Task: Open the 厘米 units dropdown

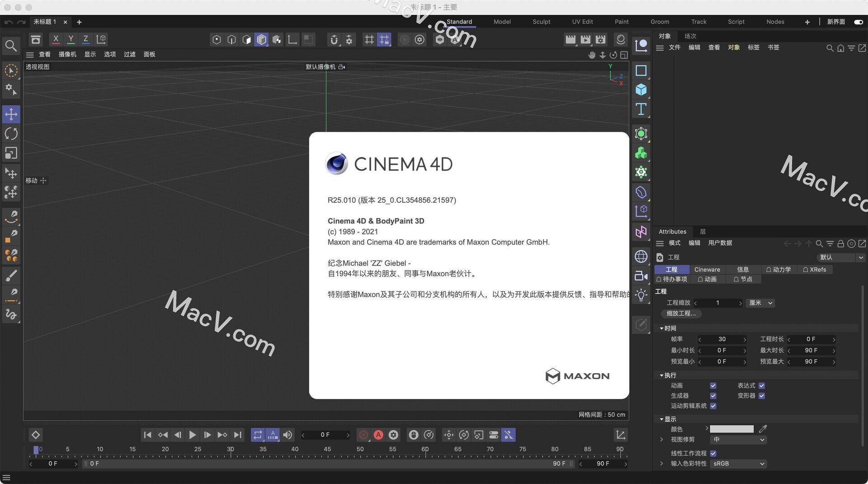Action: tap(760, 303)
